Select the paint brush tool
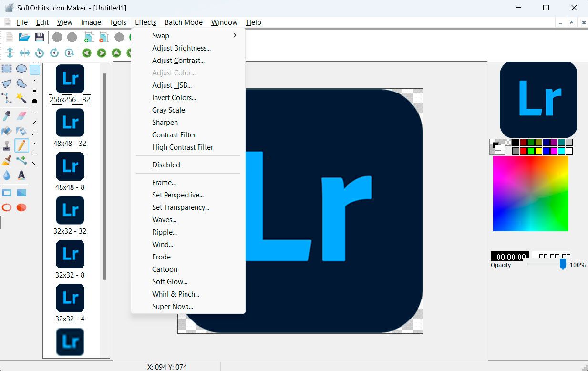 [7, 160]
